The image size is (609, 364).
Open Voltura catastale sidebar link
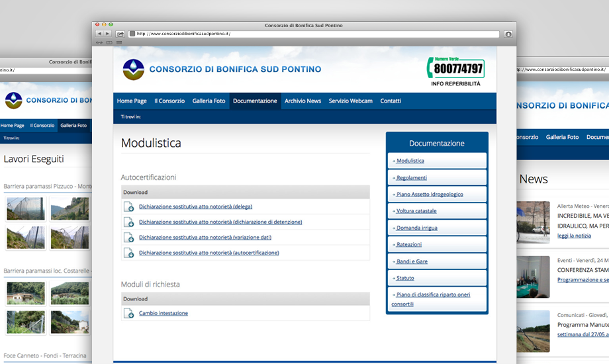point(437,211)
